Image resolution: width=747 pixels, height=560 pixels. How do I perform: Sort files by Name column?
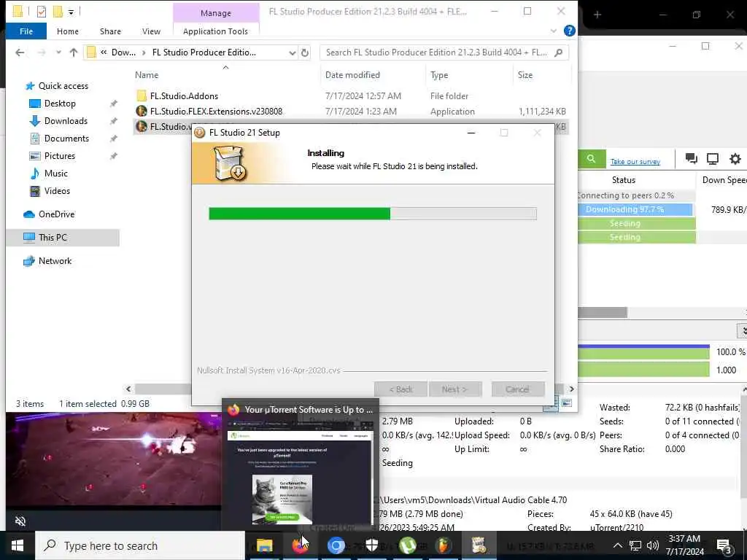point(146,75)
